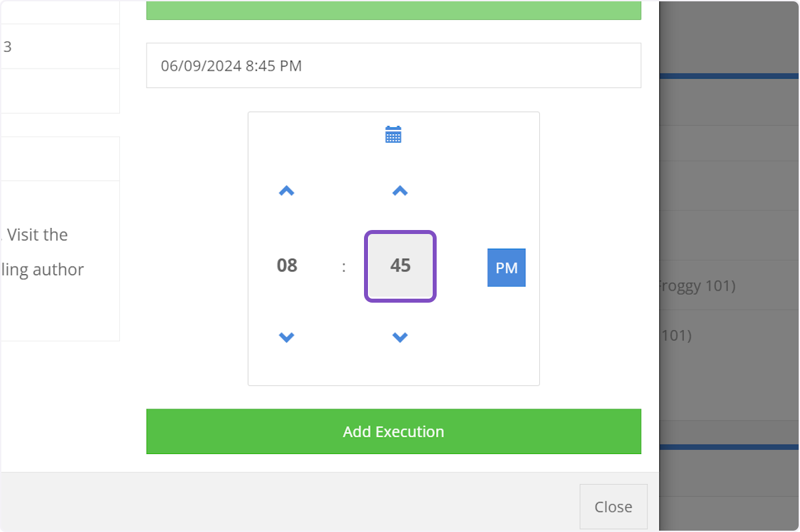The height and width of the screenshot is (532, 800).
Task: Click the colon separator between hour and minute
Action: 344,267
